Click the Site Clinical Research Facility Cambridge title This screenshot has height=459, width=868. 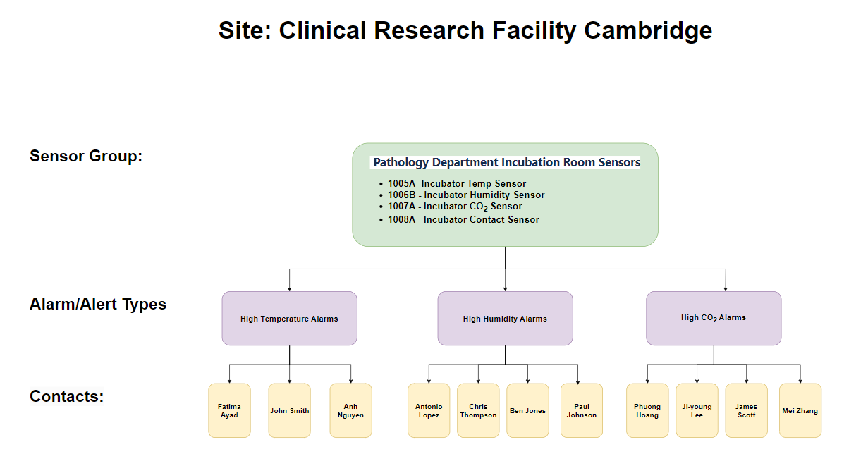(x=465, y=31)
